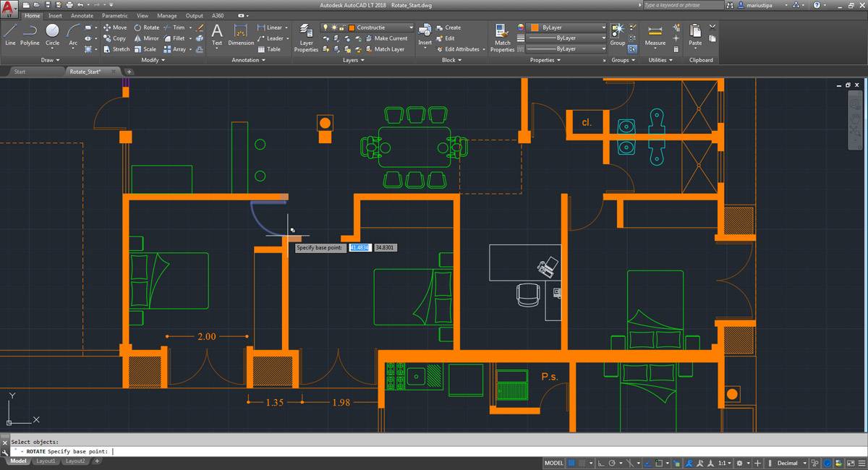Activate the Move command

pyautogui.click(x=116, y=27)
